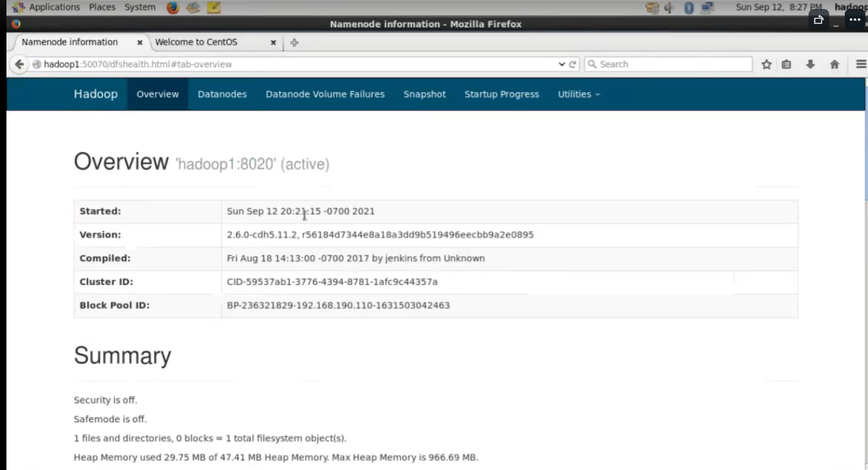Expand the URL history dropdown arrow
Image resolution: width=868 pixels, height=470 pixels.
coord(561,64)
